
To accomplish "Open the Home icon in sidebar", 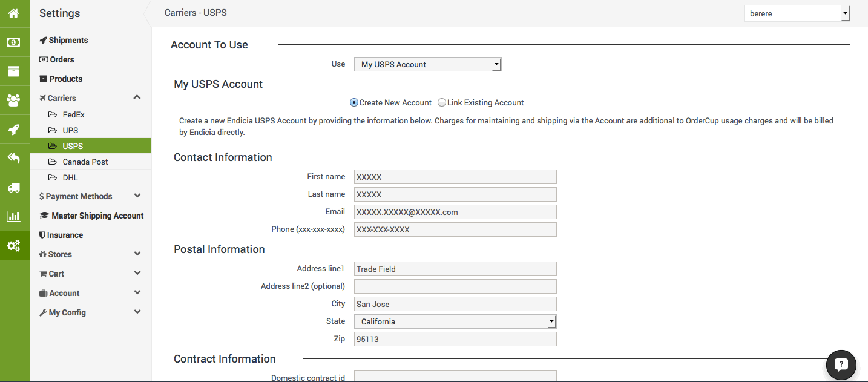I will tap(13, 13).
